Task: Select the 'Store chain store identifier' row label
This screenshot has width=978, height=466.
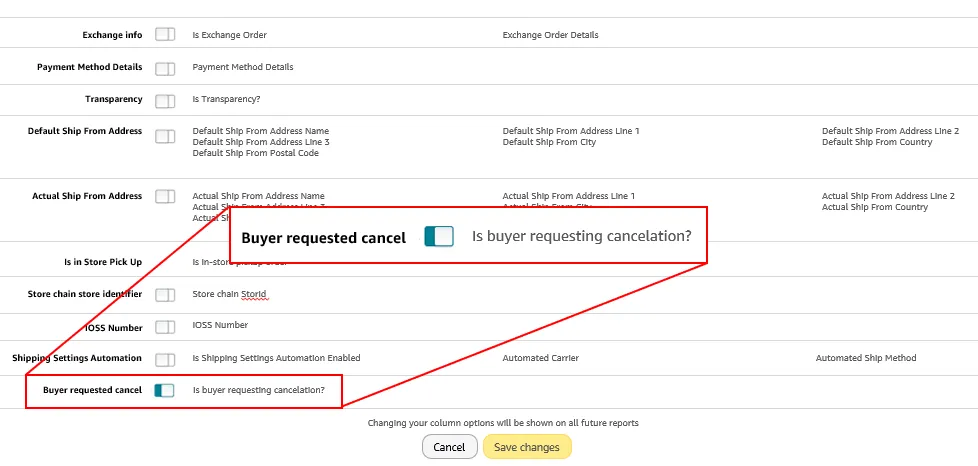Action: click(85, 294)
